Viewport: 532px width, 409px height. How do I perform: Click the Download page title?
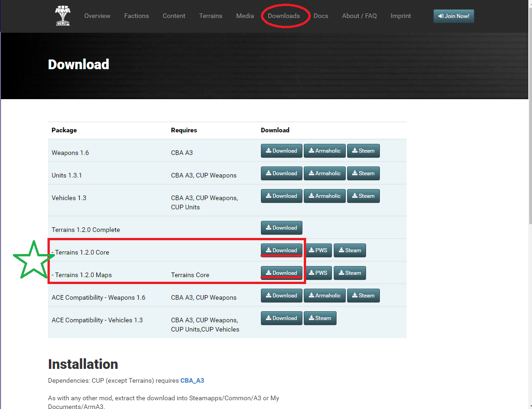79,65
